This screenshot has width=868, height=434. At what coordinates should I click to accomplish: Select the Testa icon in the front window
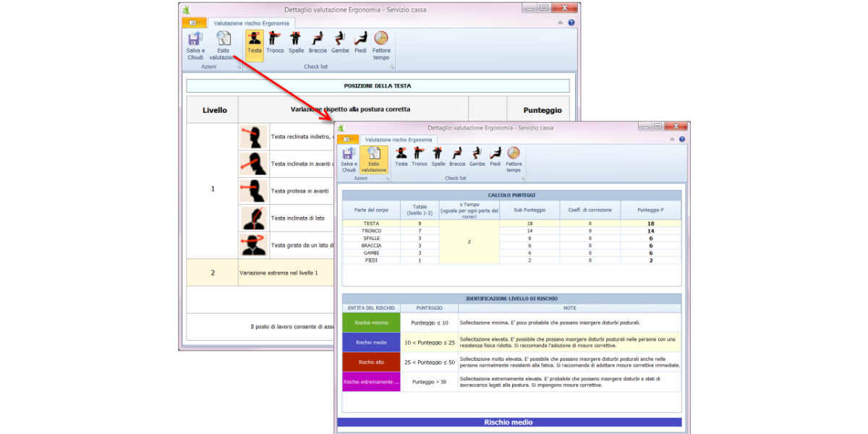401,157
